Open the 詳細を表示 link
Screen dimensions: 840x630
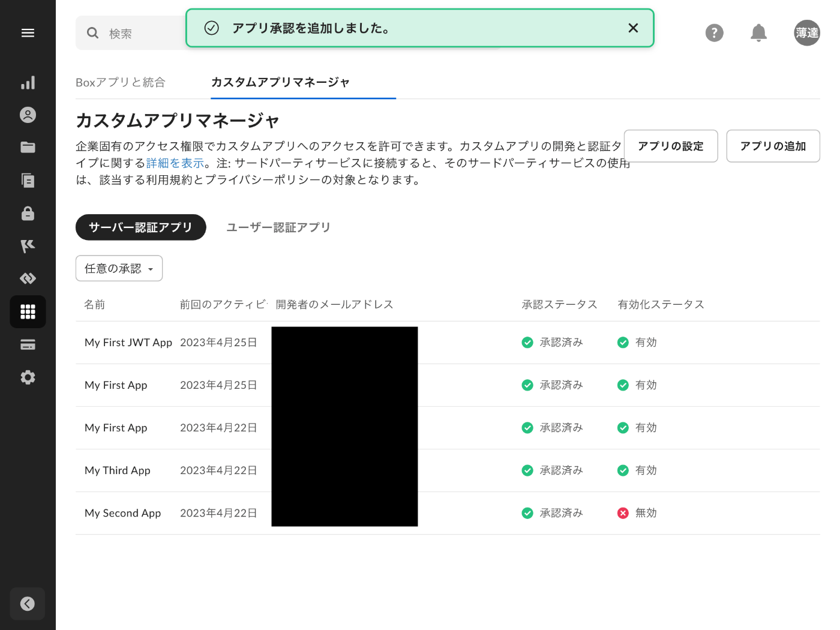click(175, 163)
